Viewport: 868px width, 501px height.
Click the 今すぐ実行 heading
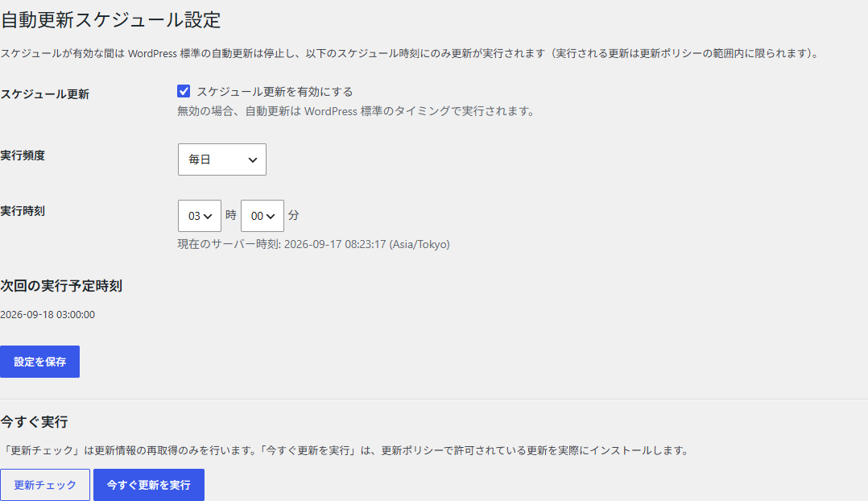(x=34, y=422)
